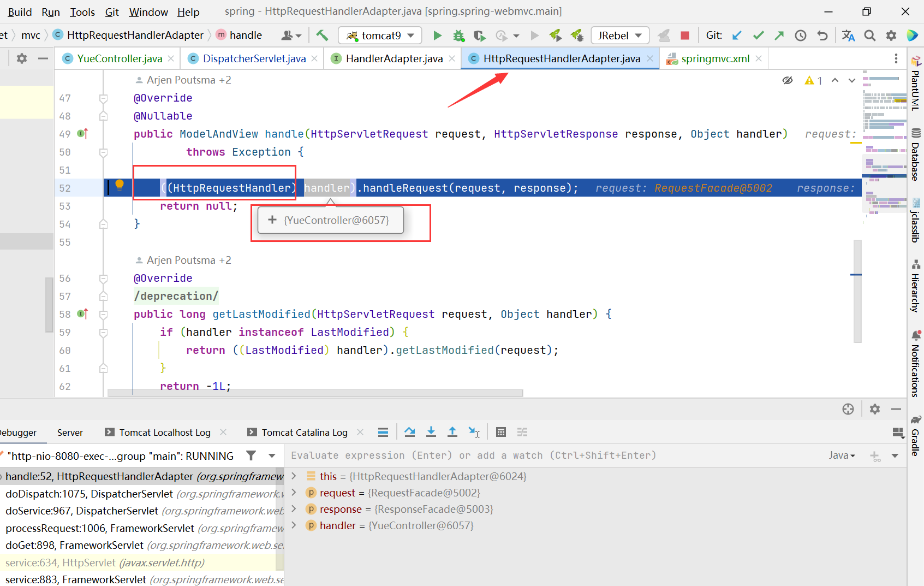Open the JRebel dropdown

[x=620, y=35]
